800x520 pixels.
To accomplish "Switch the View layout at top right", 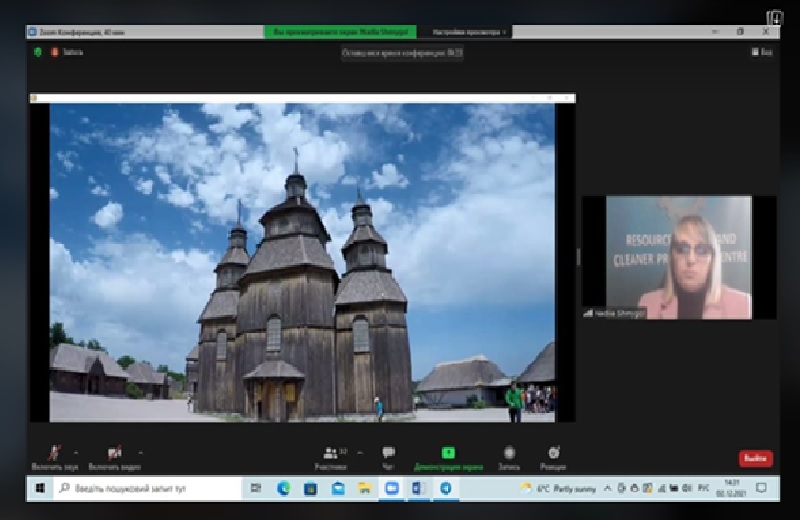I will coord(761,52).
